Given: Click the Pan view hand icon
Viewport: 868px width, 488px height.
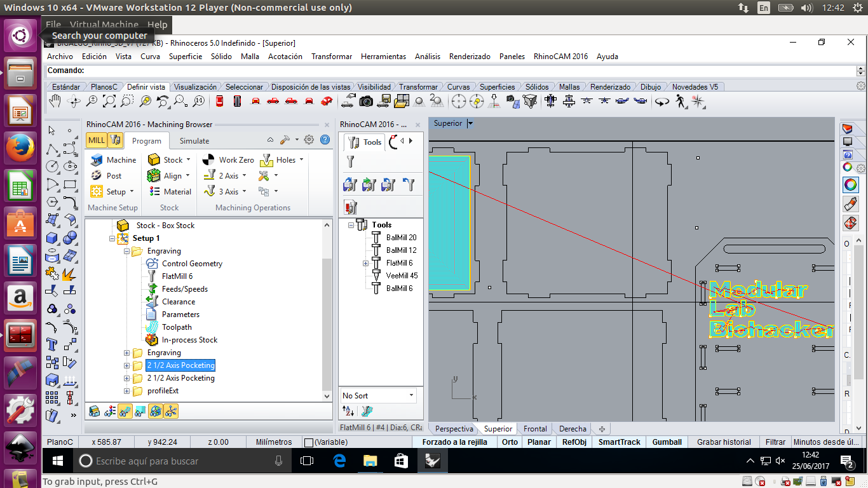Looking at the screenshot, I should tap(55, 101).
